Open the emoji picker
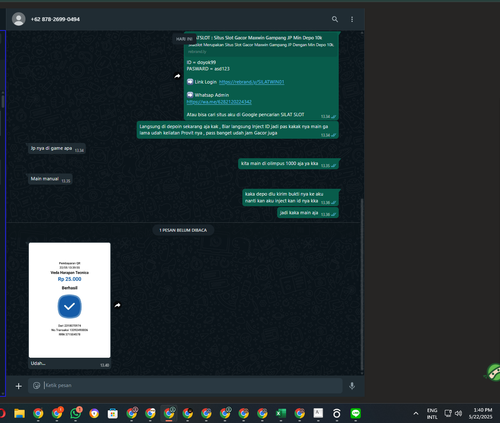The width and height of the screenshot is (500, 423). (36, 386)
